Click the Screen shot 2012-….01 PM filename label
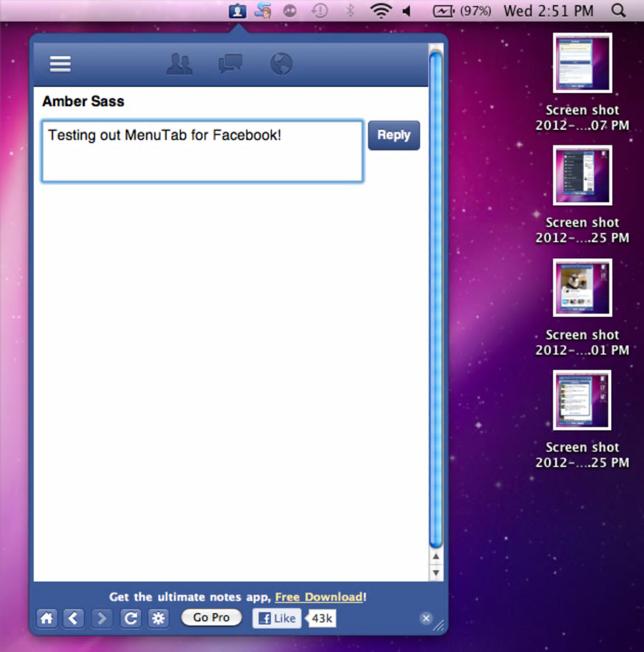This screenshot has height=652, width=644. 582,343
